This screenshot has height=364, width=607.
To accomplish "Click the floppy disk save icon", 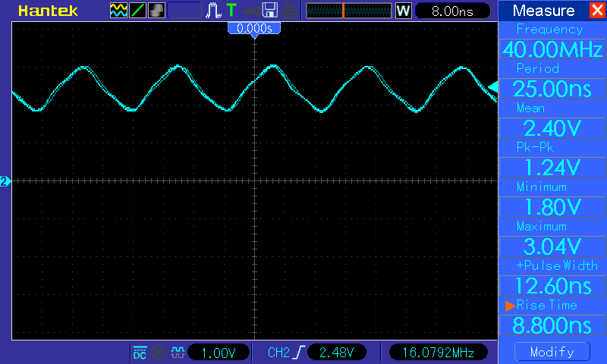I will click(269, 11).
